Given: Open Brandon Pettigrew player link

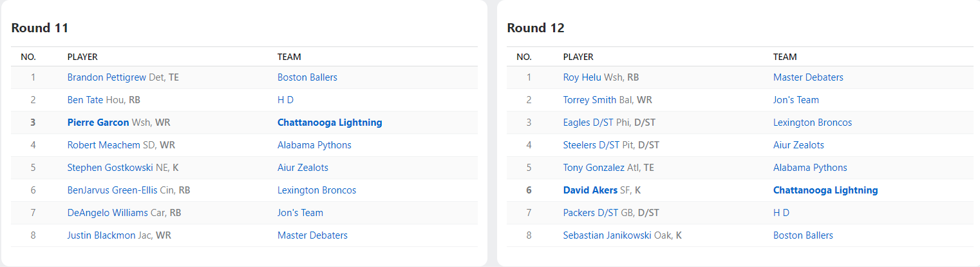Looking at the screenshot, I should 106,77.
